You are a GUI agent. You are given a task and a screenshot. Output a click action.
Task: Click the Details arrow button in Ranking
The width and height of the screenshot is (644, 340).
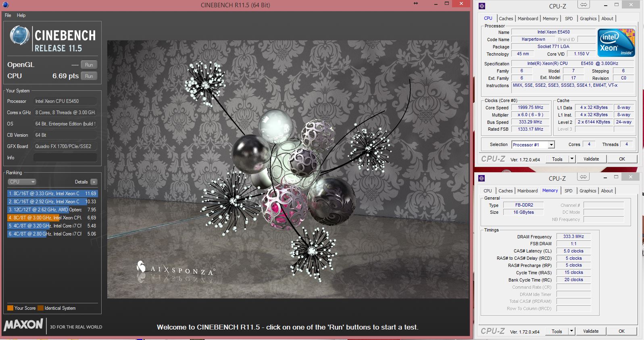click(94, 182)
